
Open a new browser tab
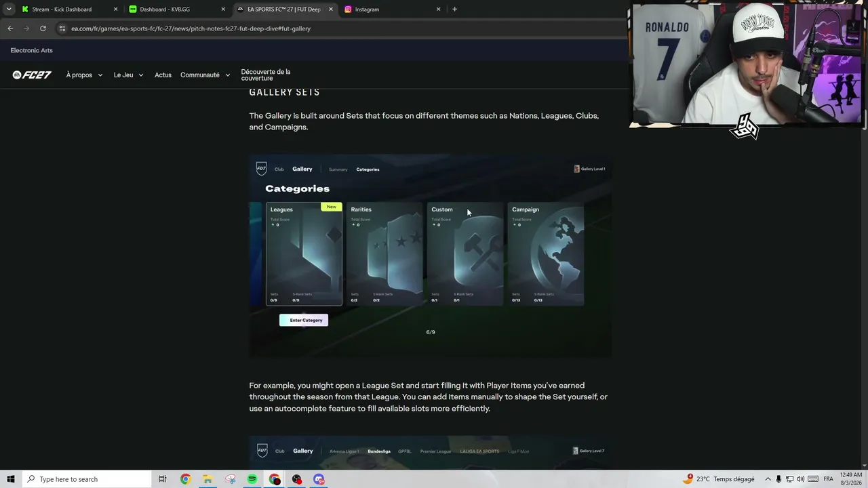click(454, 9)
